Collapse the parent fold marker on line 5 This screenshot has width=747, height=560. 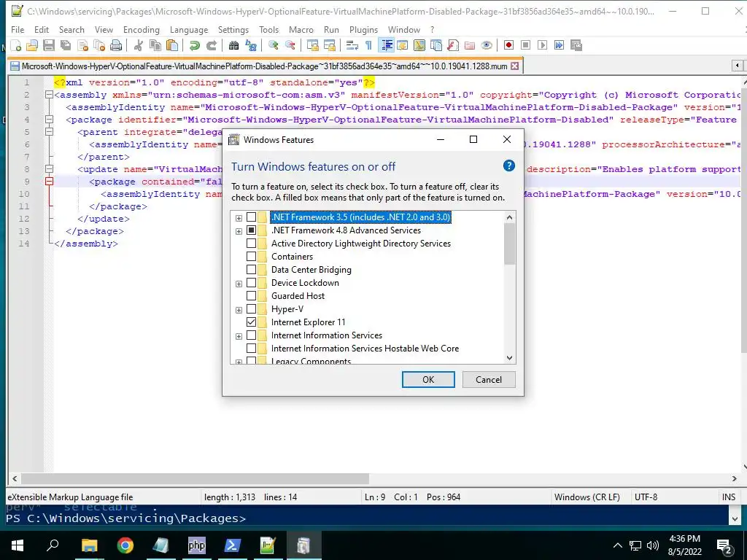(49, 132)
